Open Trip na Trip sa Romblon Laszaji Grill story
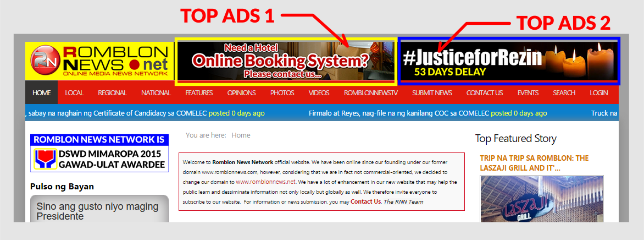The width and height of the screenshot is (644, 240). point(534,163)
